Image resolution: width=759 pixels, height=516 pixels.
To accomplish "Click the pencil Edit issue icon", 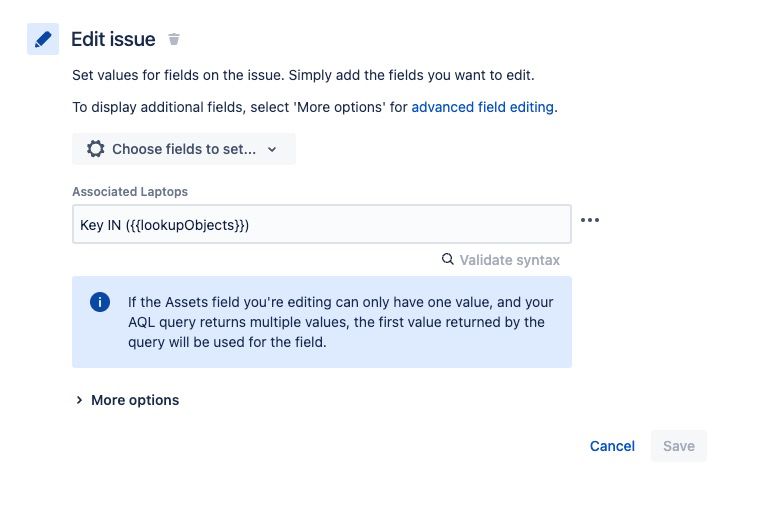I will [43, 39].
